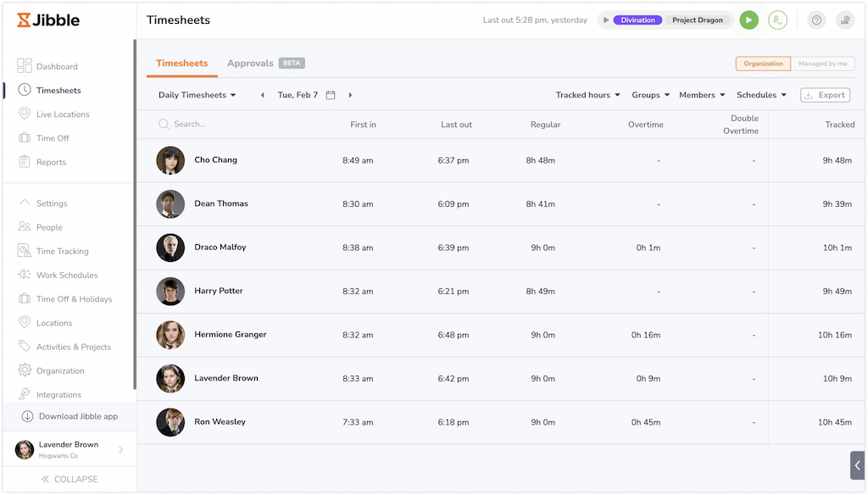Open the Dashboard section in the sidebar
The width and height of the screenshot is (868, 495).
[53, 66]
